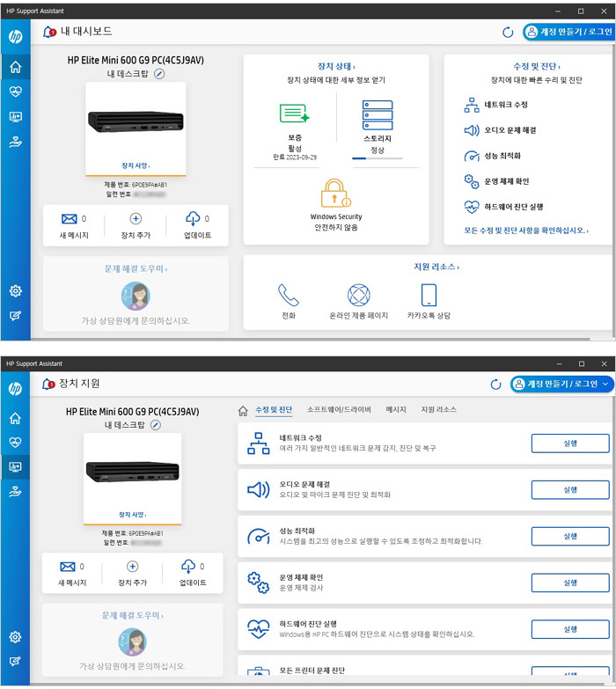The height and width of the screenshot is (689, 616).
Task: Open account dropdown arrow in 장치 지원 window
Action: 604,385
